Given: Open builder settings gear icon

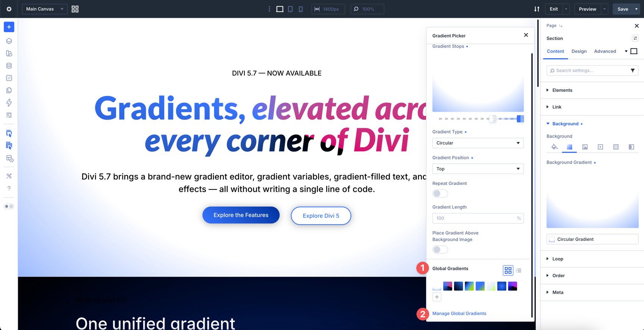Looking at the screenshot, I should [9, 9].
